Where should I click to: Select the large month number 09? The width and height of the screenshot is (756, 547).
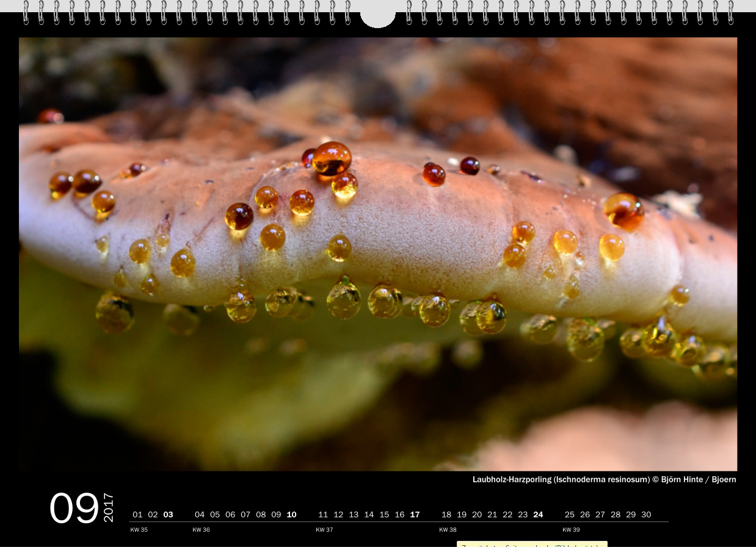[74, 509]
